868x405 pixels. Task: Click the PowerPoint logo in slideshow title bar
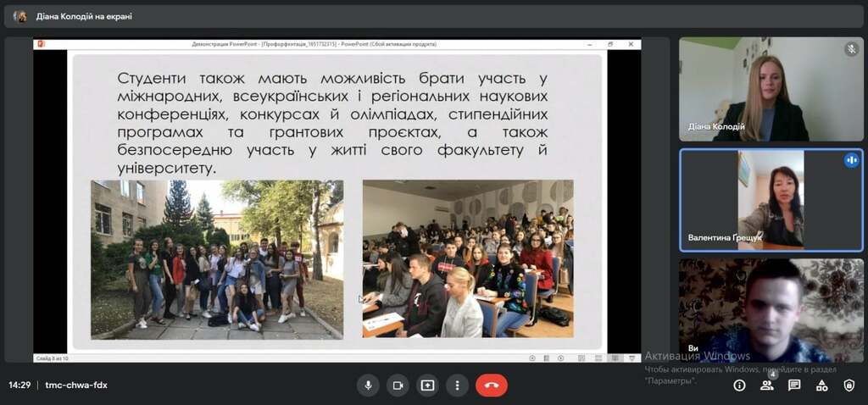point(41,44)
